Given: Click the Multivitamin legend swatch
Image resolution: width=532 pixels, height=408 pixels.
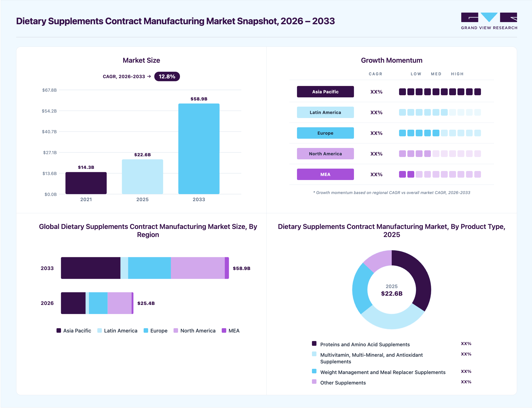Looking at the screenshot, I should [x=314, y=354].
